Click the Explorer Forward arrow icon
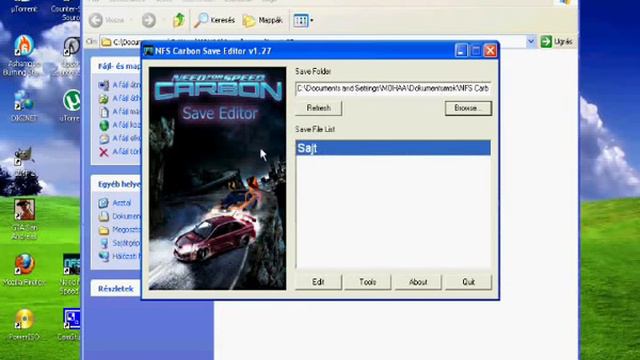The height and width of the screenshot is (360, 640). (x=149, y=20)
